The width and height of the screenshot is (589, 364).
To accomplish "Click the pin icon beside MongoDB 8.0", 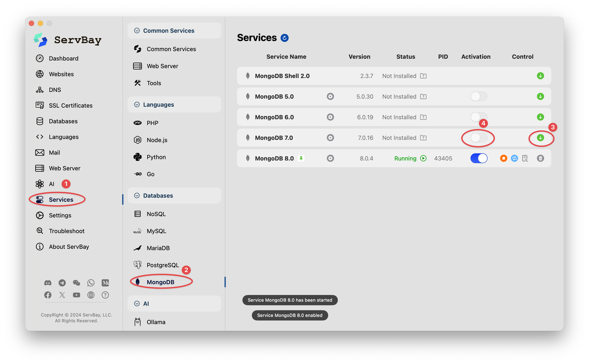I will (301, 158).
